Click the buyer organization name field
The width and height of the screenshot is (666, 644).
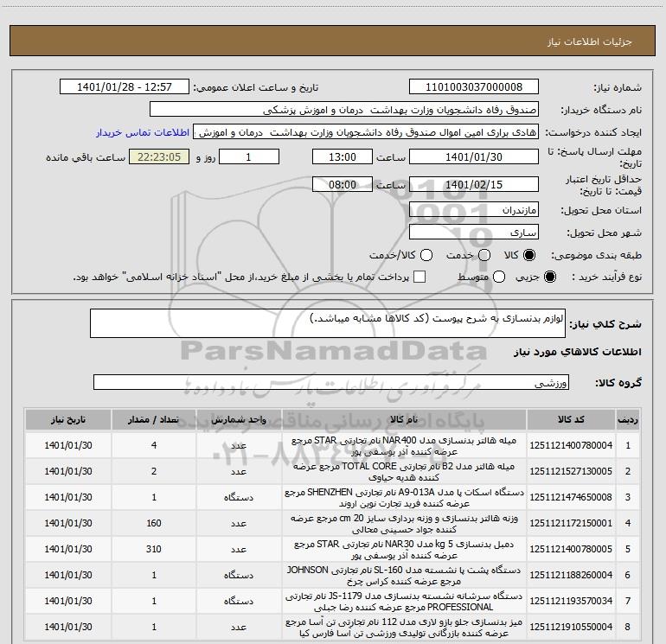(x=344, y=110)
